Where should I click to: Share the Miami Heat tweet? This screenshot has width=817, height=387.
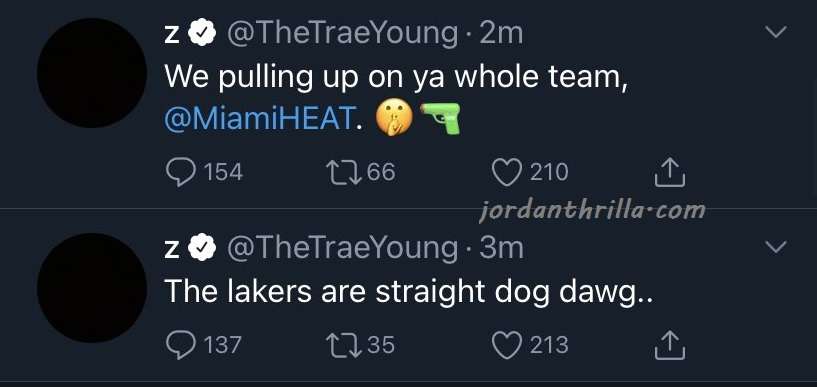point(670,172)
